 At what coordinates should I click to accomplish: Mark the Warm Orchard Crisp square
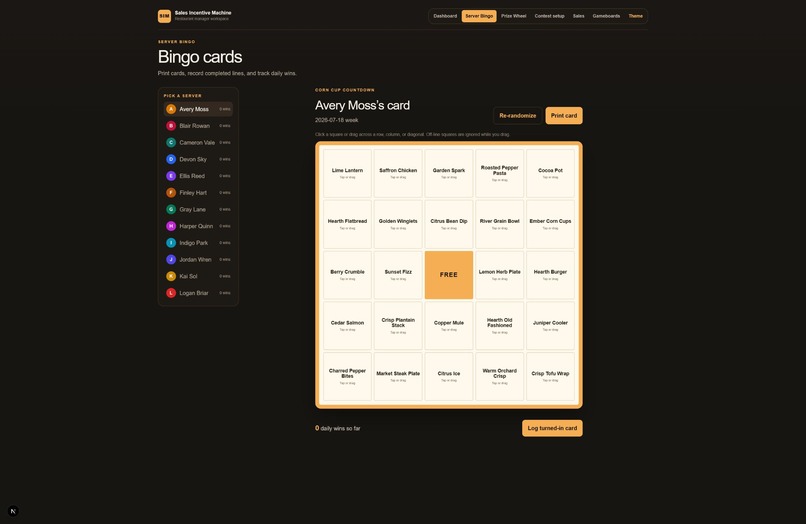click(x=500, y=376)
